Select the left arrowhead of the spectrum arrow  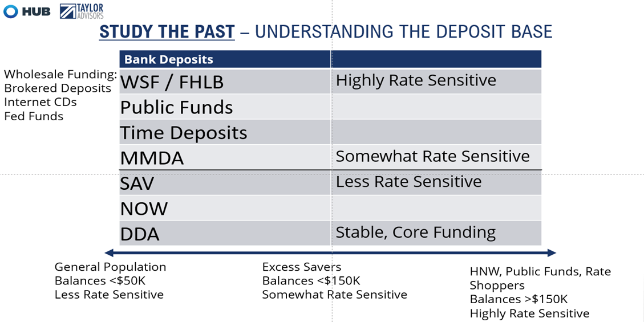tap(109, 252)
